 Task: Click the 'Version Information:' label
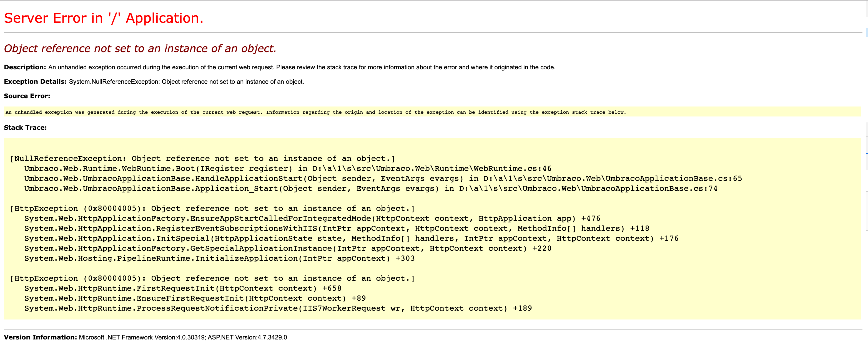[41, 337]
